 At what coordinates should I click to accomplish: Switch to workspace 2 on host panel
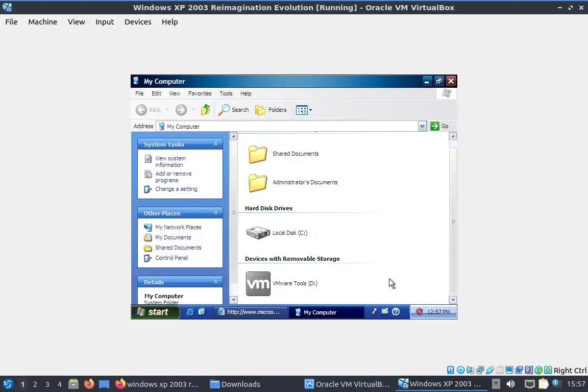click(x=35, y=384)
